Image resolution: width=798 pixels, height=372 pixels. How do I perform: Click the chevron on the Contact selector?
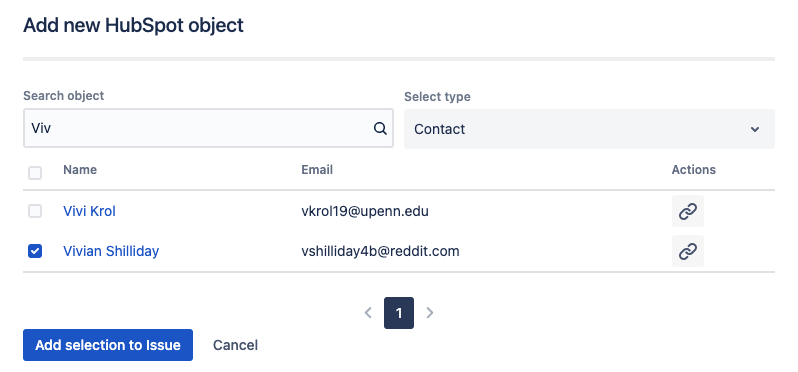coord(755,129)
